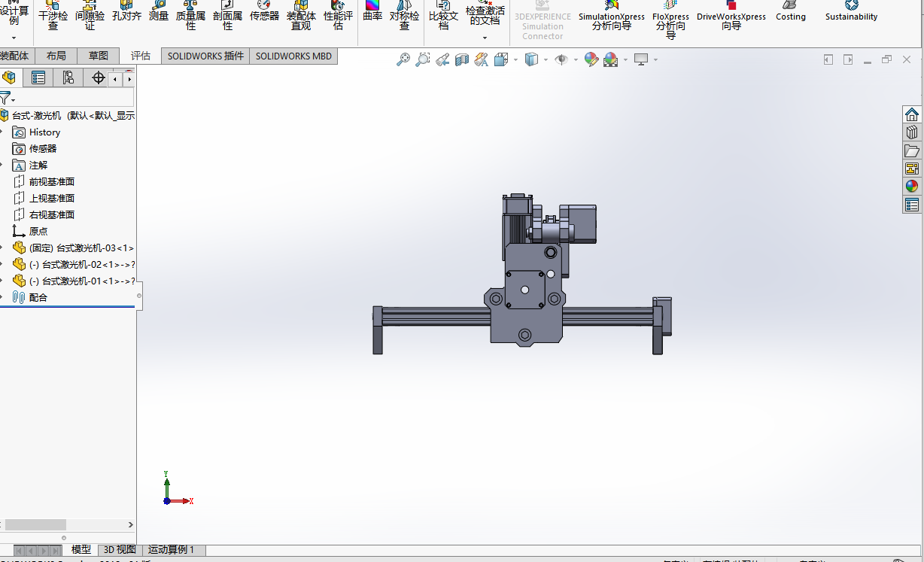Open the 3D 视图 bottom tab
This screenshot has height=562, width=924.
pyautogui.click(x=120, y=550)
